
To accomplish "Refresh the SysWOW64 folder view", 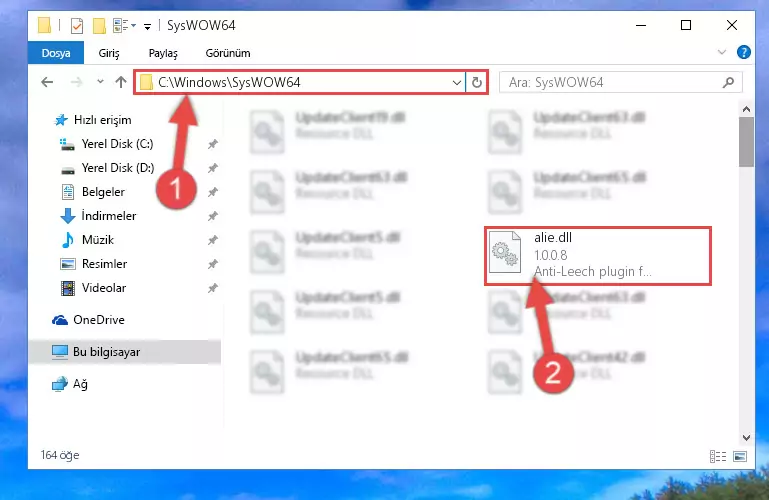I will 476,82.
